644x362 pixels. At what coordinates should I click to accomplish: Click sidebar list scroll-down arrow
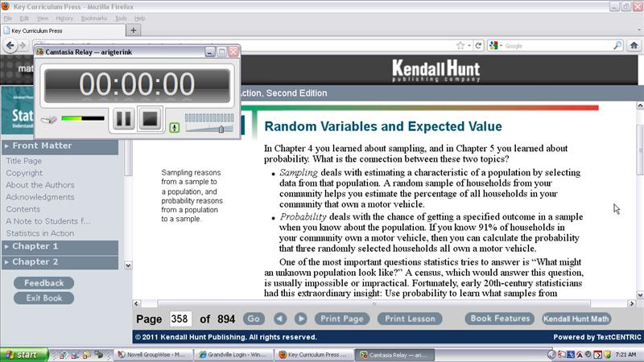(x=128, y=265)
